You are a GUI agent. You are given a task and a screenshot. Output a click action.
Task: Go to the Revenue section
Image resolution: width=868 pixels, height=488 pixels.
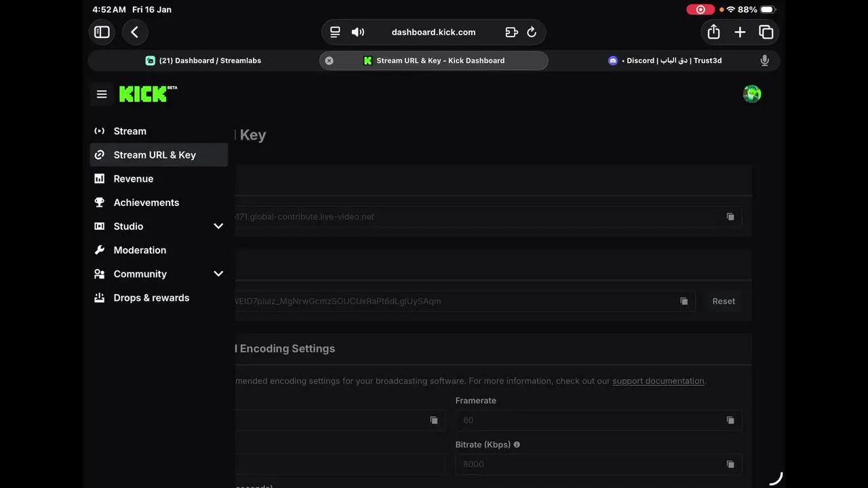click(133, 179)
